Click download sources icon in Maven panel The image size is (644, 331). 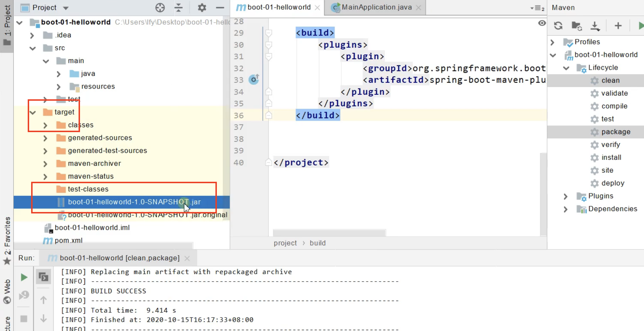(595, 26)
